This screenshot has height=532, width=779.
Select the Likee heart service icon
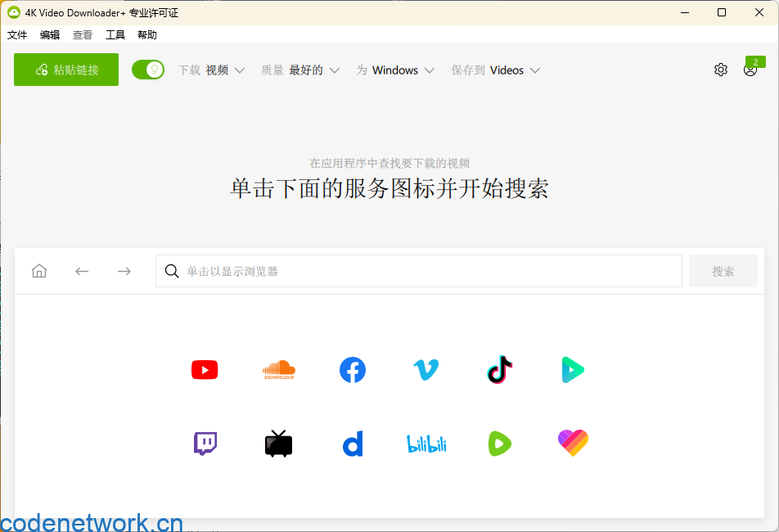pos(573,444)
